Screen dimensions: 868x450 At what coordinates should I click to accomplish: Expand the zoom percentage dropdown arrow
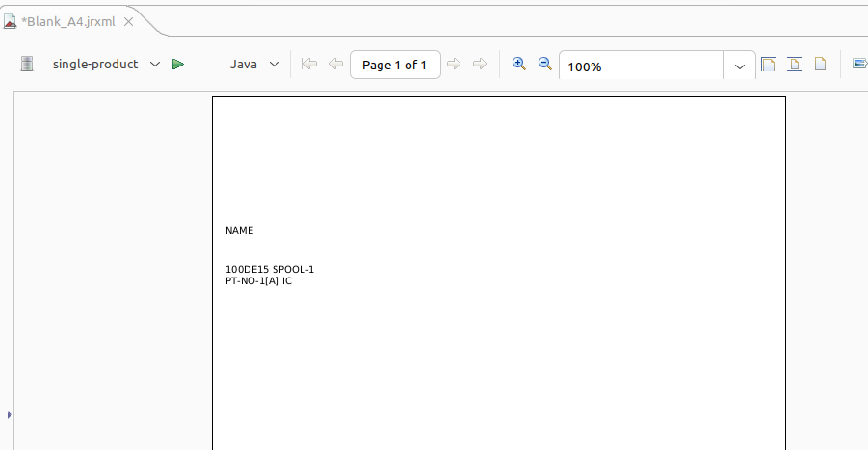(x=740, y=66)
